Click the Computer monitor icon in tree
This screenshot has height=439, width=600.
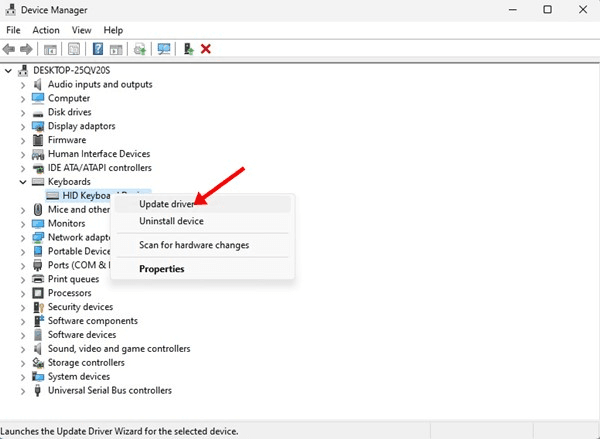tap(38, 98)
